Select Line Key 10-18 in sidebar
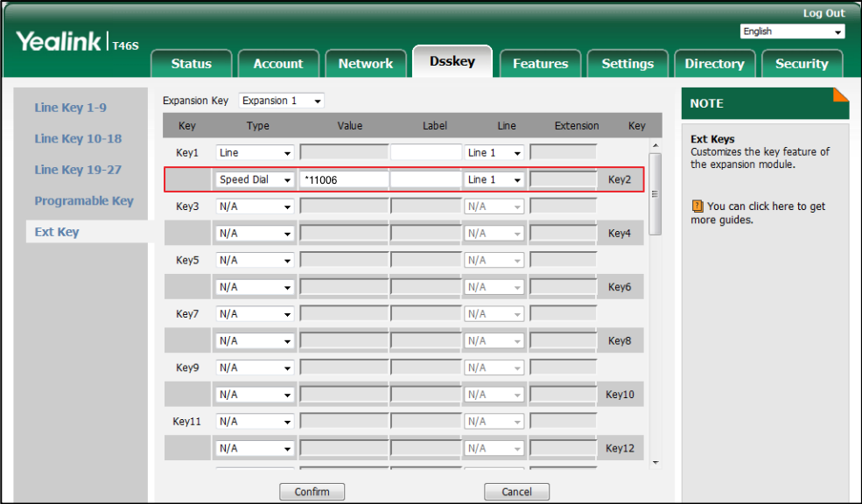862x504 pixels. click(78, 138)
